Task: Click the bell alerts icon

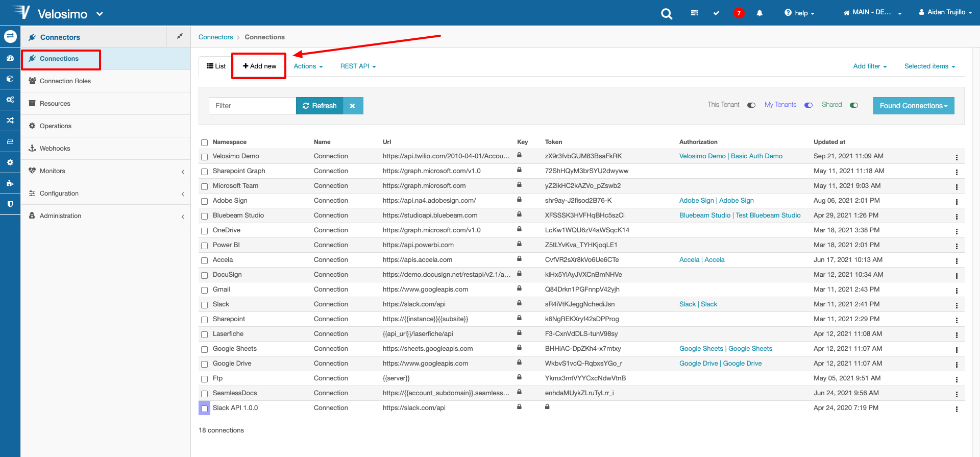Action: tap(759, 13)
